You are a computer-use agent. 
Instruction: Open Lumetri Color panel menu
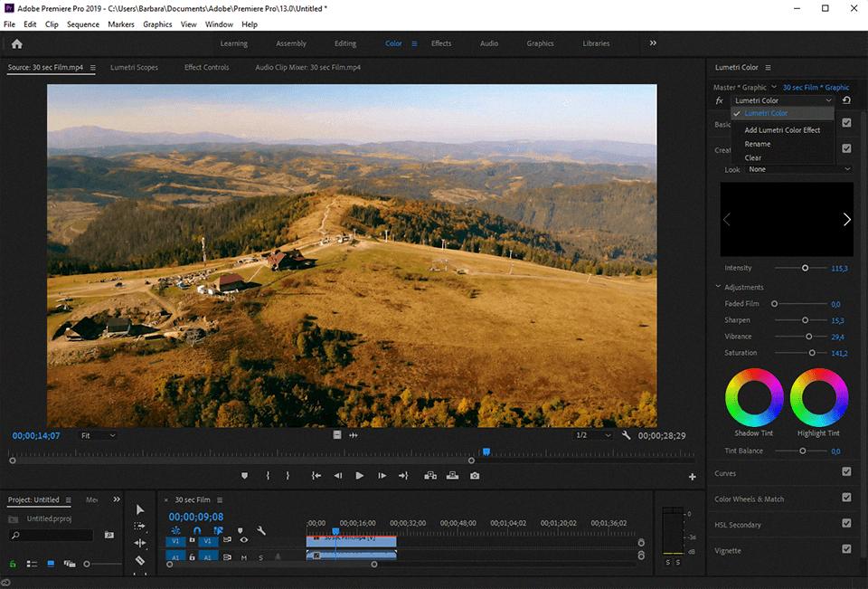pyautogui.click(x=768, y=68)
